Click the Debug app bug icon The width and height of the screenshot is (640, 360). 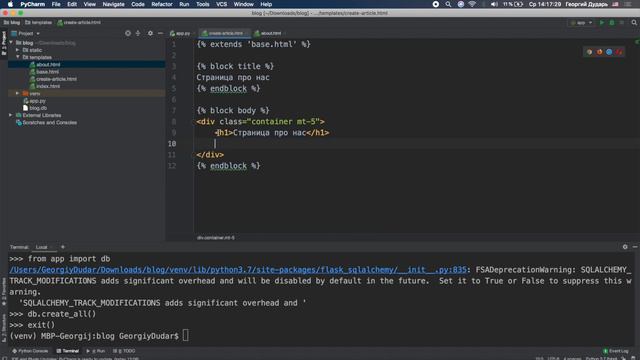[611, 23]
